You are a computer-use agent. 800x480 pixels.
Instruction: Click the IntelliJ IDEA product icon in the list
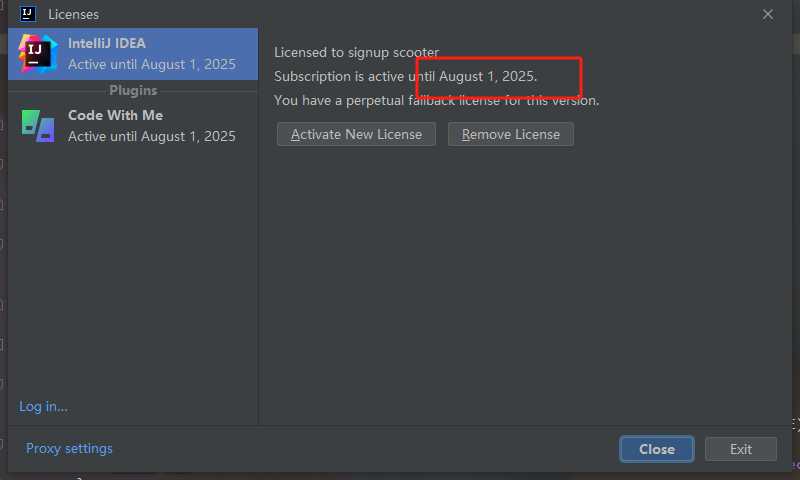coord(38,54)
